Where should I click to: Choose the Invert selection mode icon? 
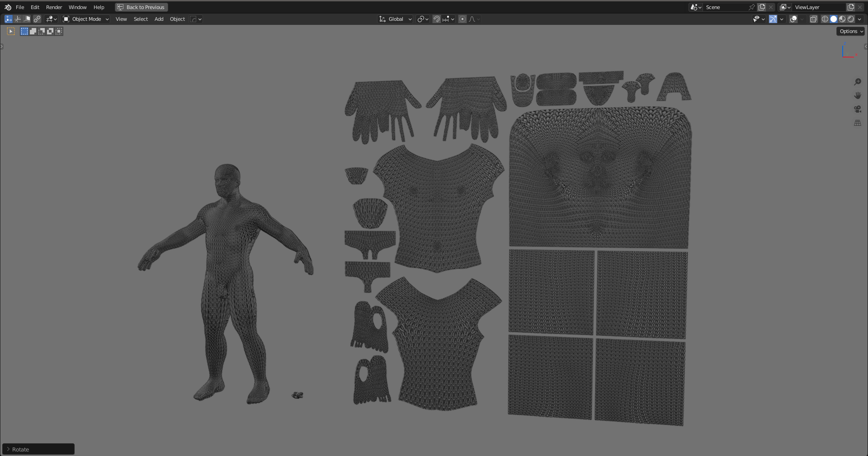[50, 31]
